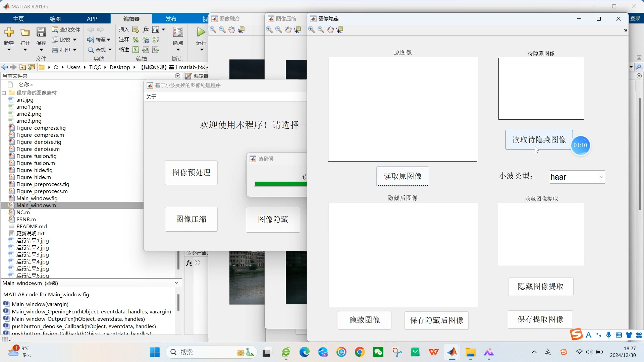Click the Comment (%) icon in edit group

pos(136,40)
